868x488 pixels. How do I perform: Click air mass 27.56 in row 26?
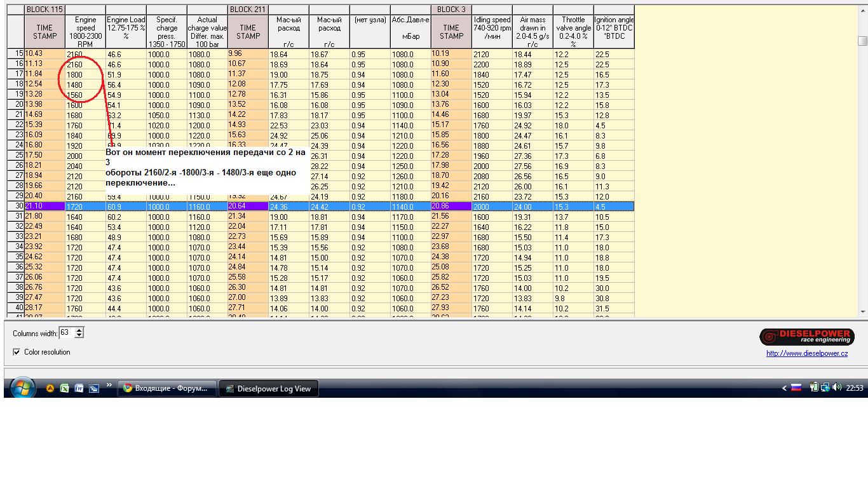pyautogui.click(x=532, y=166)
